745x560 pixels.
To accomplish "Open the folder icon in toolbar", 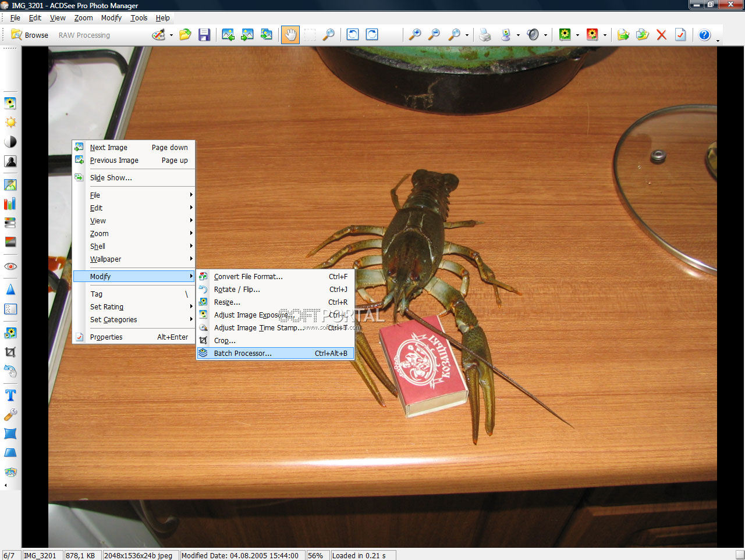I will point(185,35).
